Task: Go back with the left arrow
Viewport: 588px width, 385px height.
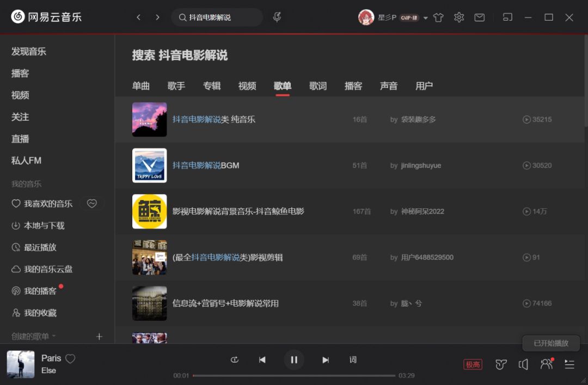Action: tap(138, 17)
